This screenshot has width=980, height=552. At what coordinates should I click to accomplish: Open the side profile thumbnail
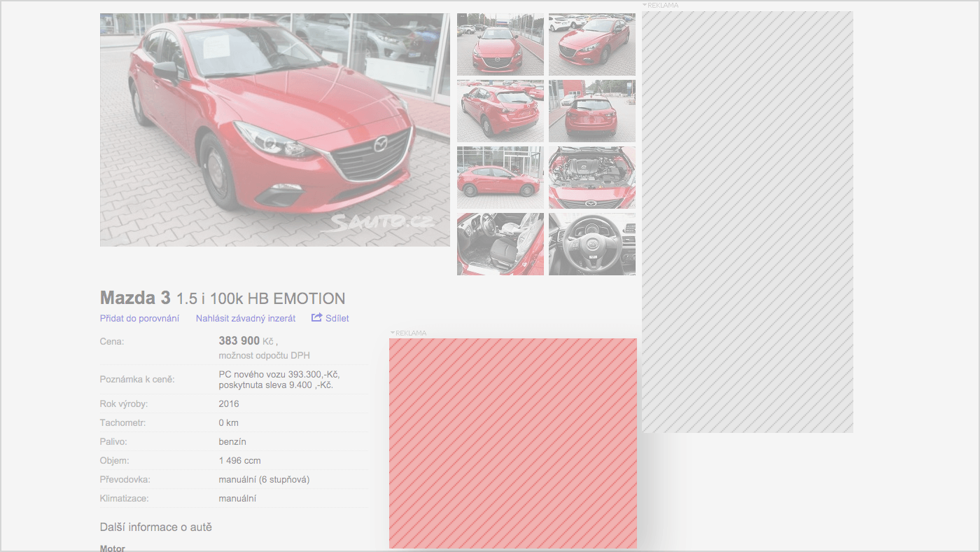[x=500, y=177]
